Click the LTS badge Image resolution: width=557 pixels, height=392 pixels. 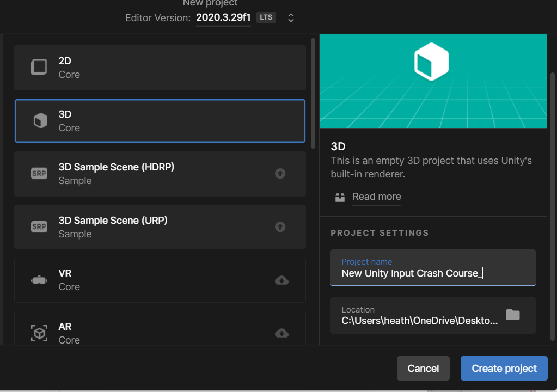coord(266,17)
